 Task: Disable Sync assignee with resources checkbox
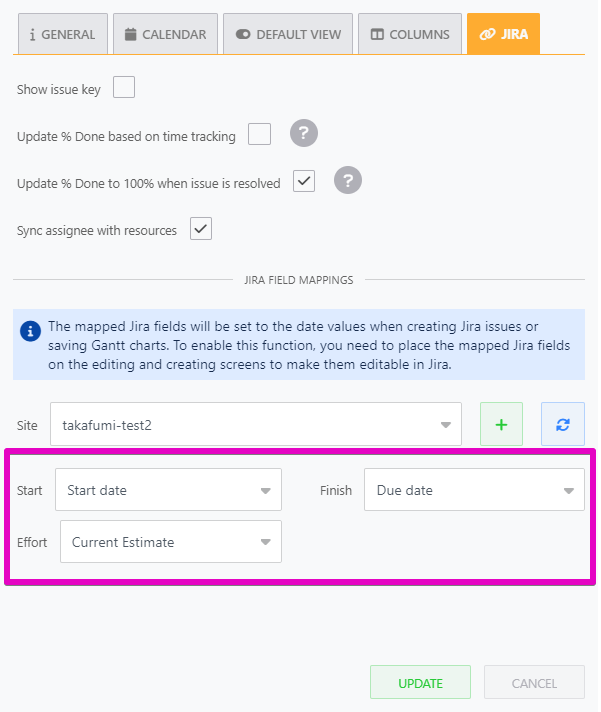point(201,229)
